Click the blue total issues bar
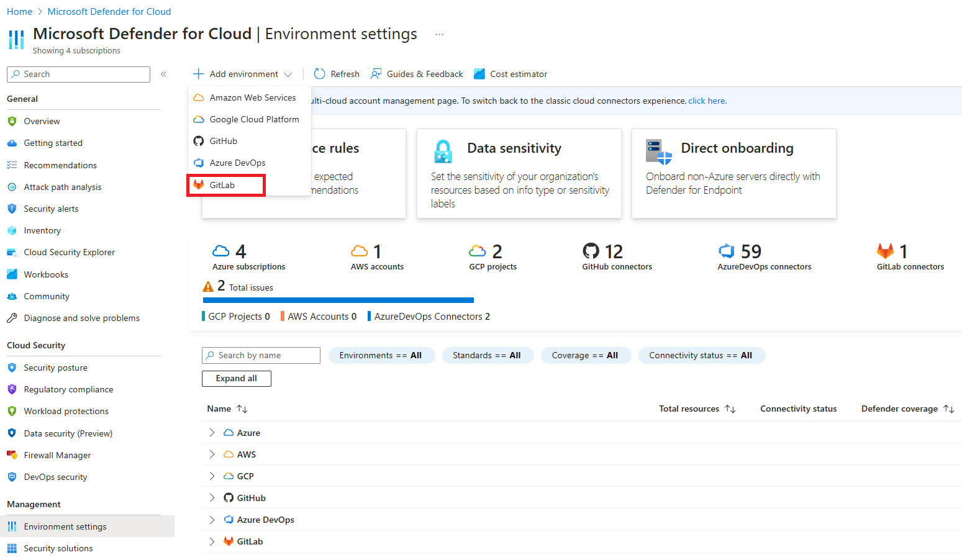The image size is (962, 560). pyautogui.click(x=338, y=300)
